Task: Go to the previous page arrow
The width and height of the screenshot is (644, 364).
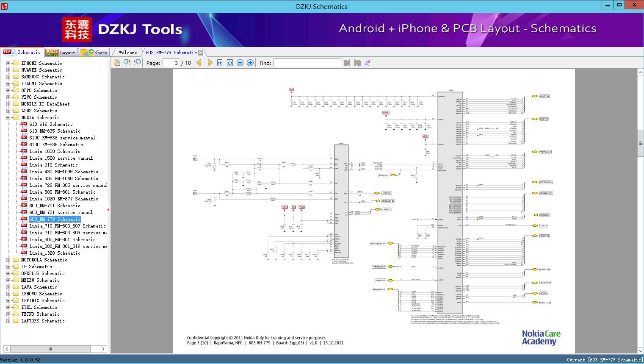Action: point(199,63)
